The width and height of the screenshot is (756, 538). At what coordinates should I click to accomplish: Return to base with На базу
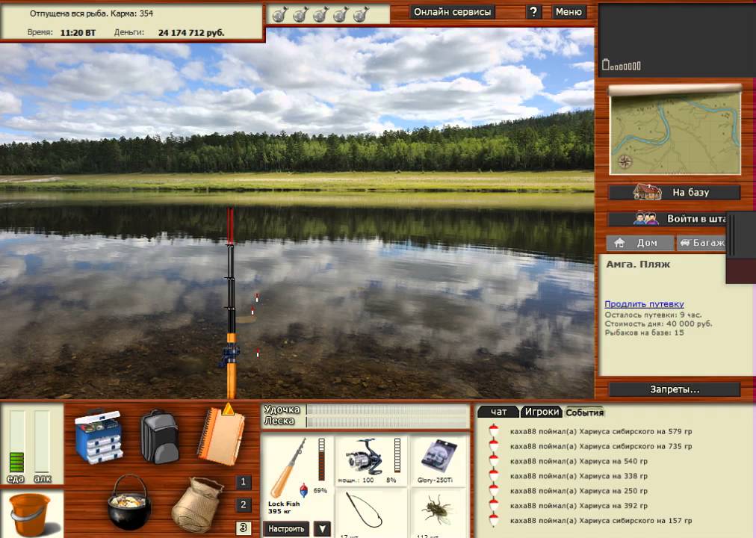[674, 192]
